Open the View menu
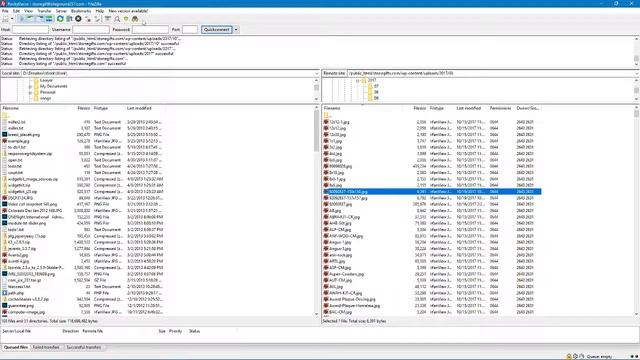This screenshot has width=640, height=360. (29, 11)
